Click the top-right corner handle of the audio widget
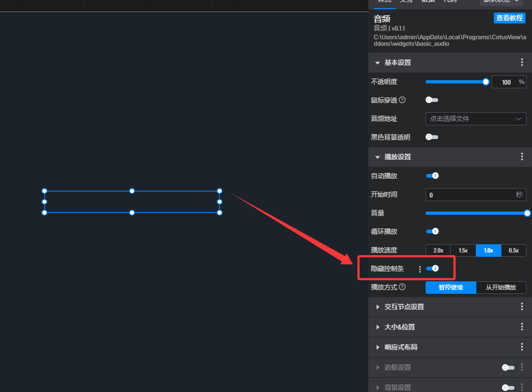532x392 pixels. [219, 191]
